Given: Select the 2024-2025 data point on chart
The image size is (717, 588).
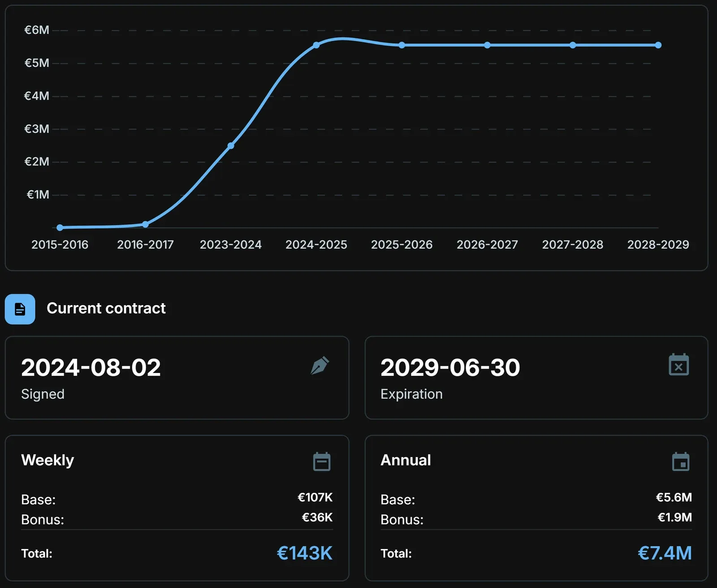Looking at the screenshot, I should pyautogui.click(x=316, y=45).
